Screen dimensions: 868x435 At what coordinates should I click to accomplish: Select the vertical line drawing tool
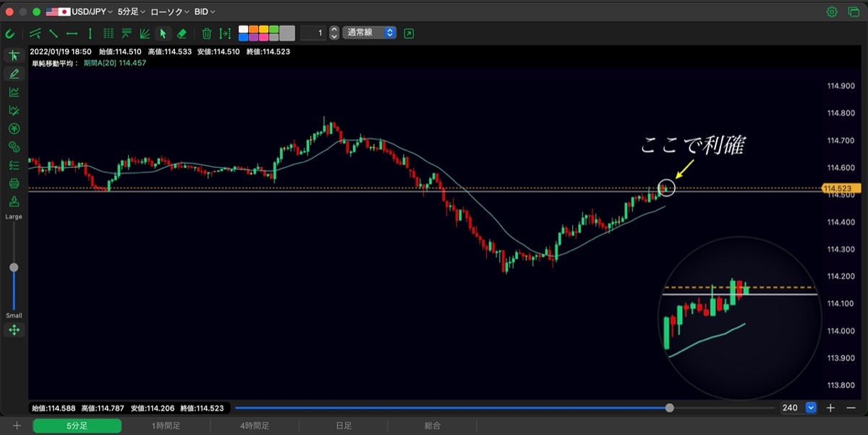(x=90, y=33)
